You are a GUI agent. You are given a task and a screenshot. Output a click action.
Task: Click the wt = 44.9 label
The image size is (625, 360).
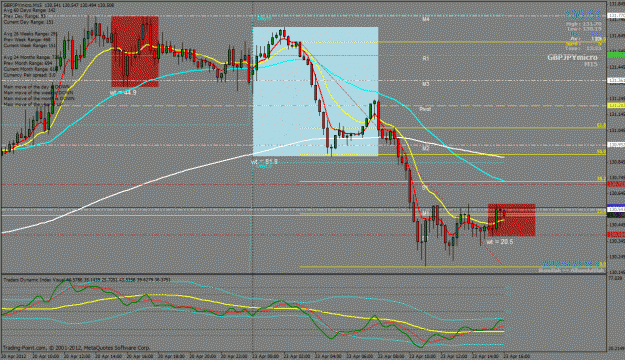click(123, 92)
